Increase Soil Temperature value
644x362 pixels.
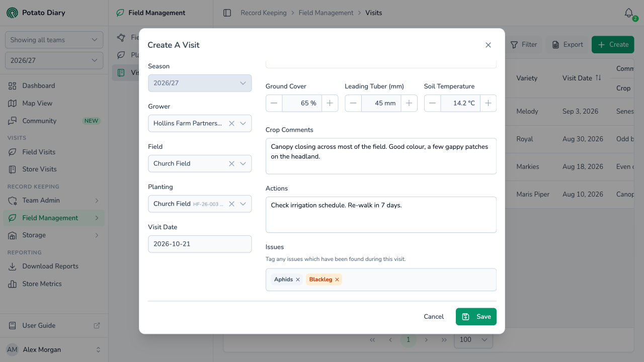coord(488,103)
